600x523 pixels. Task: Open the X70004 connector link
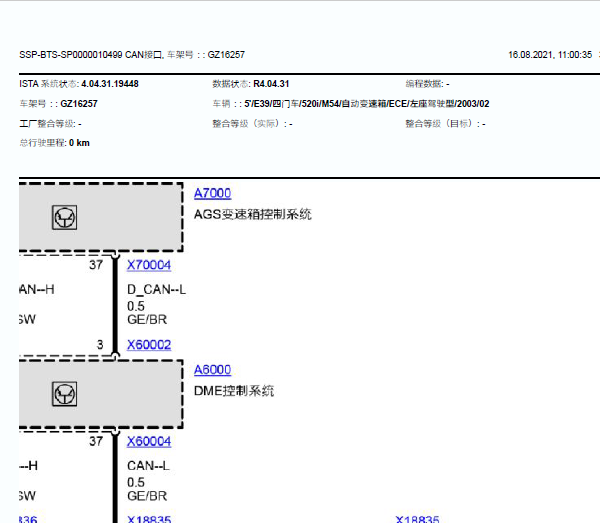tap(149, 265)
